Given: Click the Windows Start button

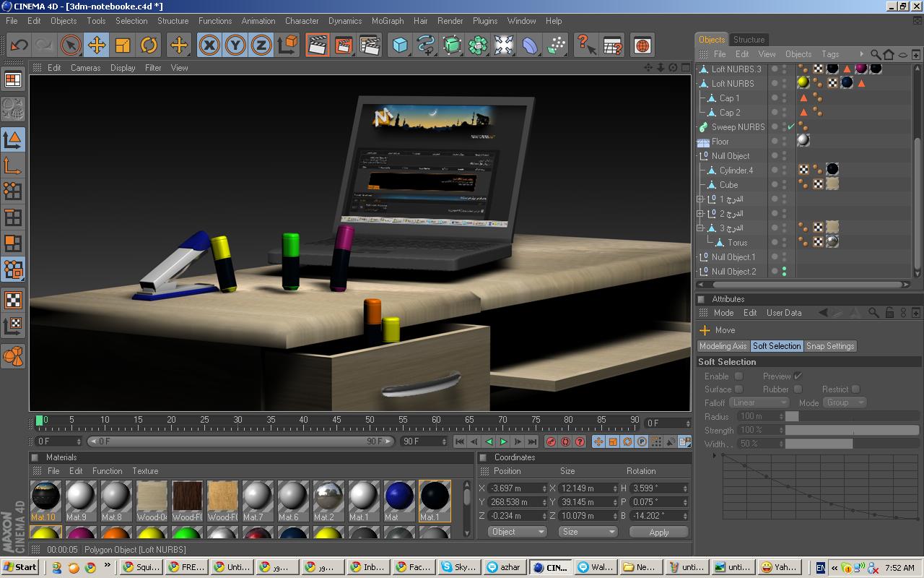Looking at the screenshot, I should (x=20, y=567).
